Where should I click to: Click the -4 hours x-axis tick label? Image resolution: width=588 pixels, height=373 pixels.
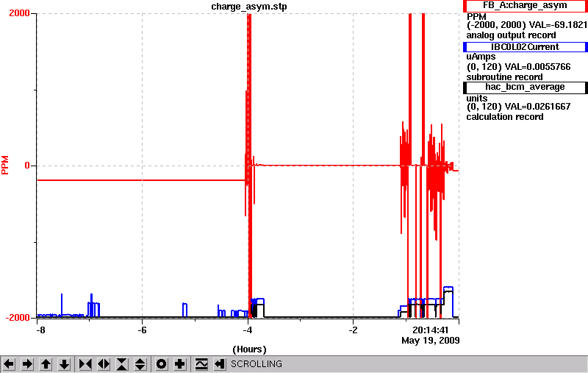247,330
